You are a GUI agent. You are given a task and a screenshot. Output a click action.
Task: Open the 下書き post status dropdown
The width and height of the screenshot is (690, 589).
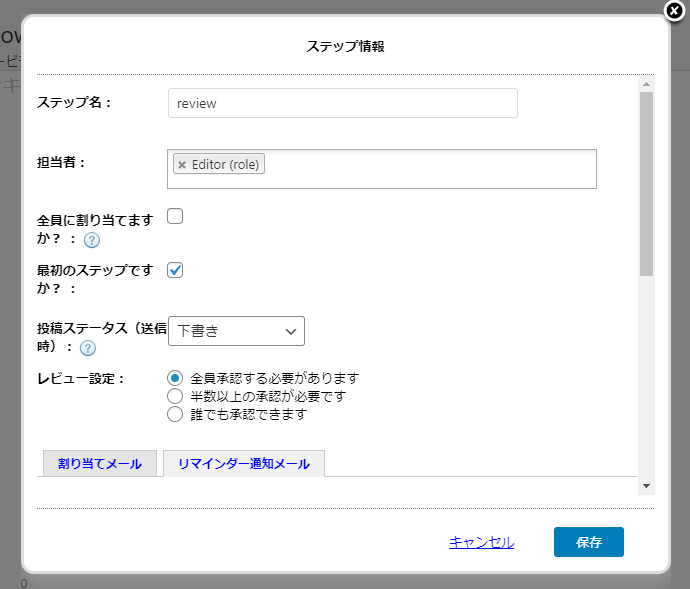click(236, 331)
